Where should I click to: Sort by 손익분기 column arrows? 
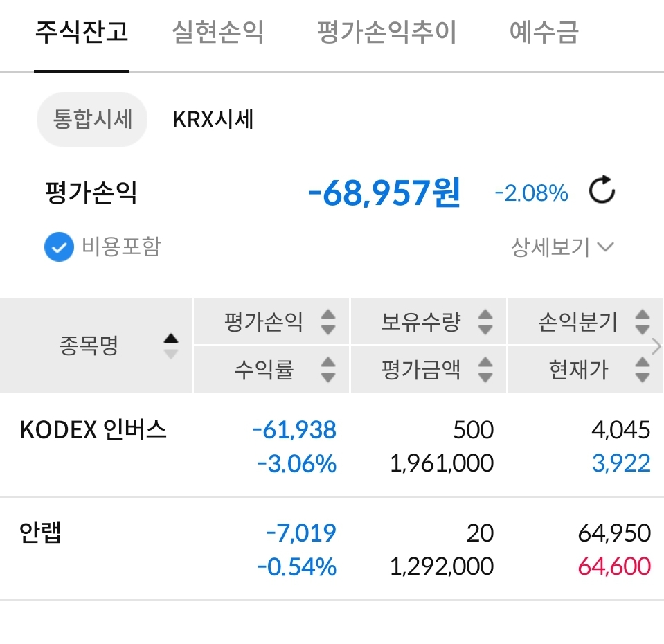(x=643, y=322)
